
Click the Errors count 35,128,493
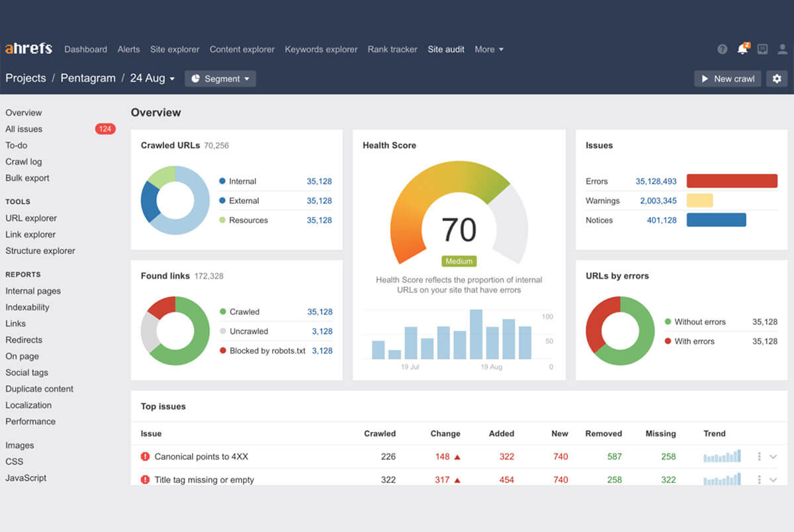[x=656, y=181]
